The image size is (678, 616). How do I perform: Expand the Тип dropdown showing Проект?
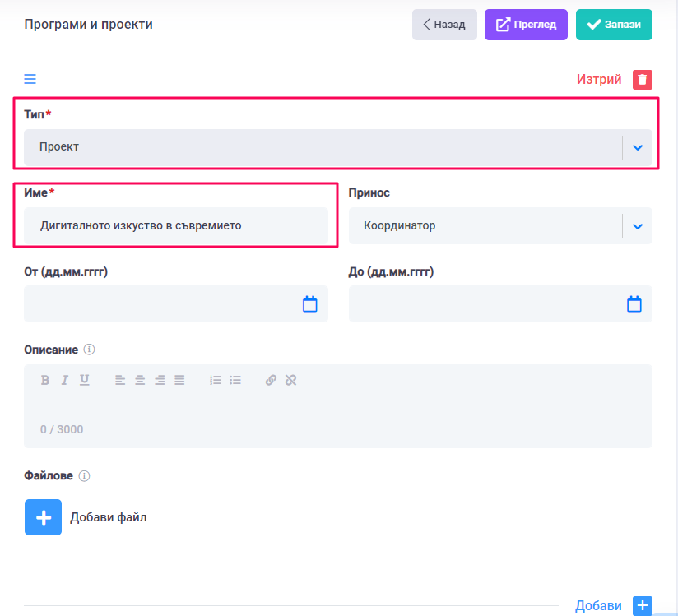pos(637,148)
